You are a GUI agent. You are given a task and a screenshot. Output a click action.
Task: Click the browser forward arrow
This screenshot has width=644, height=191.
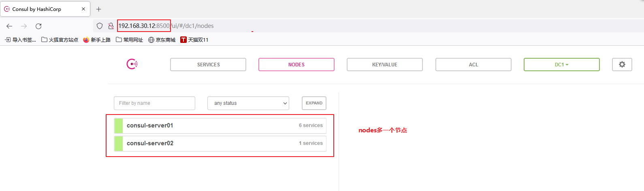pyautogui.click(x=24, y=26)
